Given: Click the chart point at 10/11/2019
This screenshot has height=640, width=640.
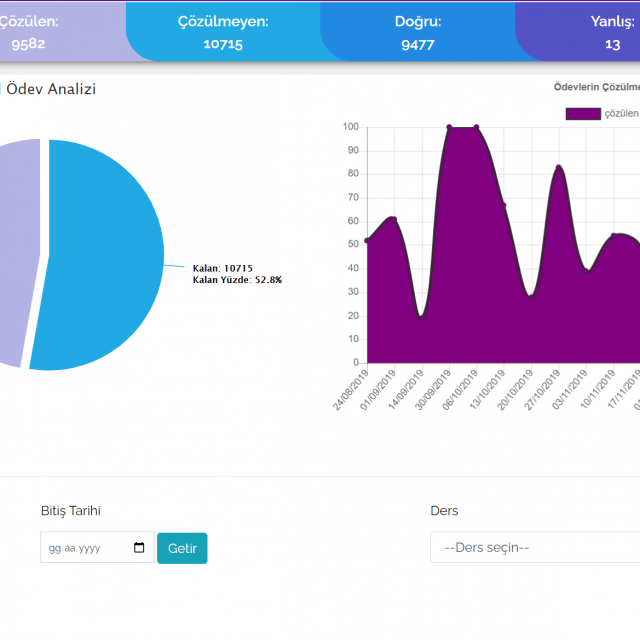Looking at the screenshot, I should coord(613,236).
